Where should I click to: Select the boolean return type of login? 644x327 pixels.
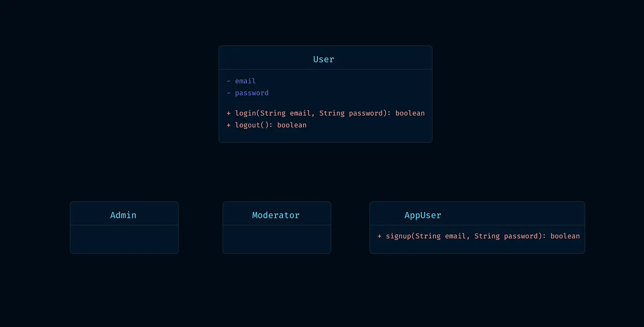pos(409,113)
